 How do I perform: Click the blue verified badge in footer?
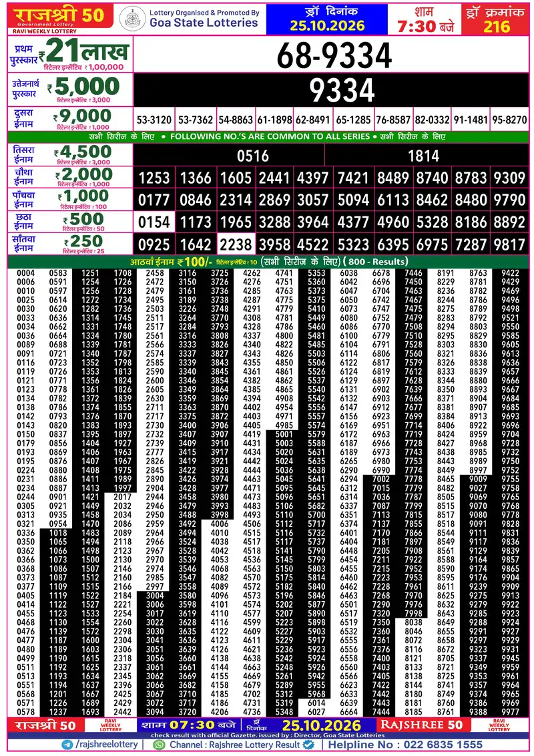(x=308, y=745)
